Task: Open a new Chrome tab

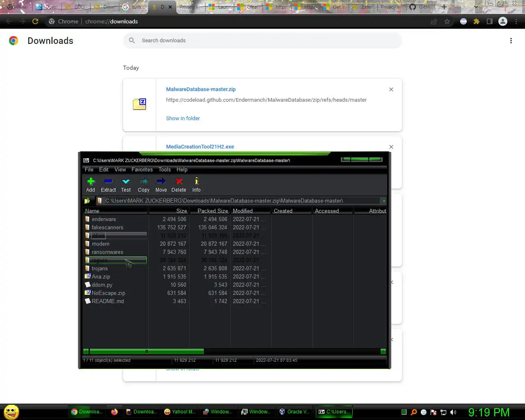Action: click(x=444, y=7)
